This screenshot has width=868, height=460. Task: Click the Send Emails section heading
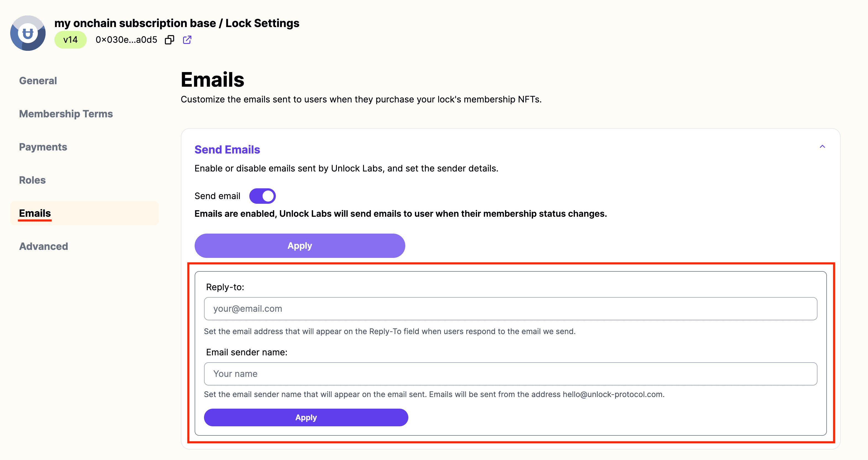tap(227, 150)
